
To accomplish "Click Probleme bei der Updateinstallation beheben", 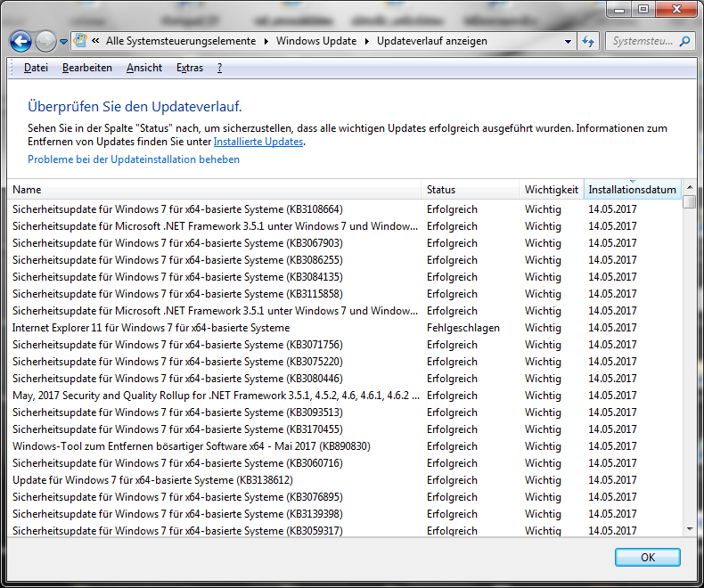I will click(134, 159).
